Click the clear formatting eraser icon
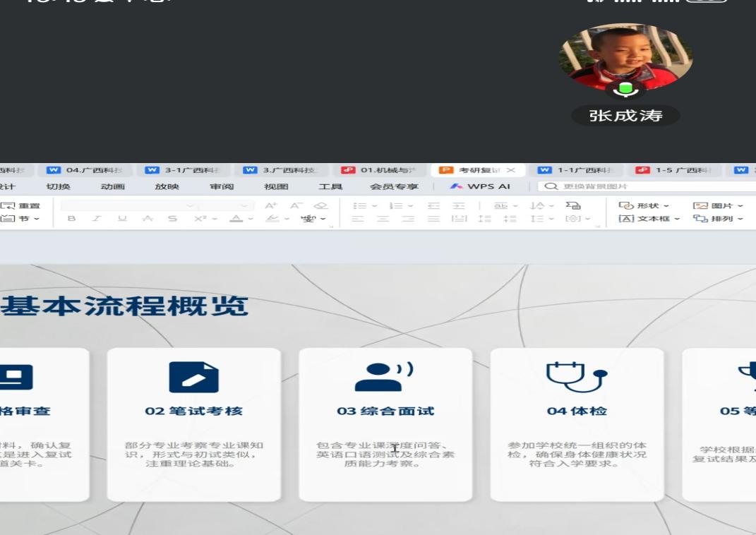Image resolution: width=756 pixels, height=535 pixels. pyautogui.click(x=321, y=205)
